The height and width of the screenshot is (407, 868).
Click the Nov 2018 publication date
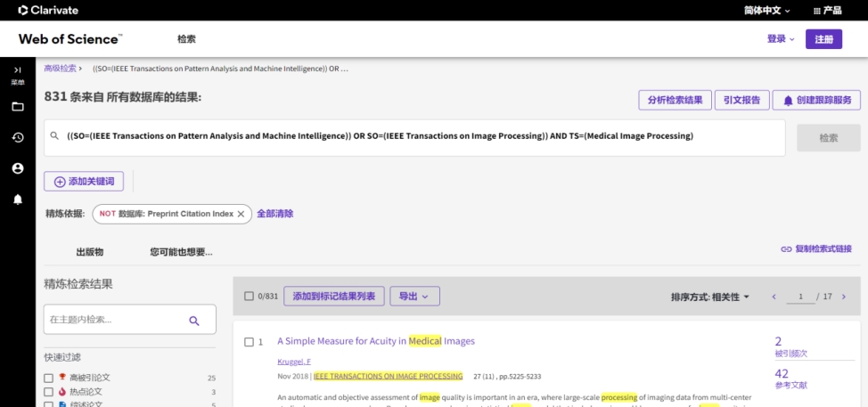(x=293, y=377)
